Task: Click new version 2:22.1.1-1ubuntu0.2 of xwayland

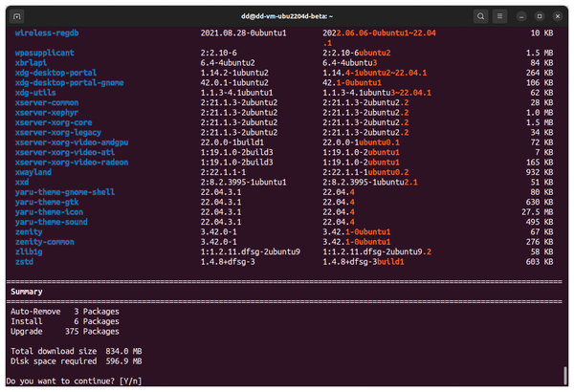Action: pos(365,172)
